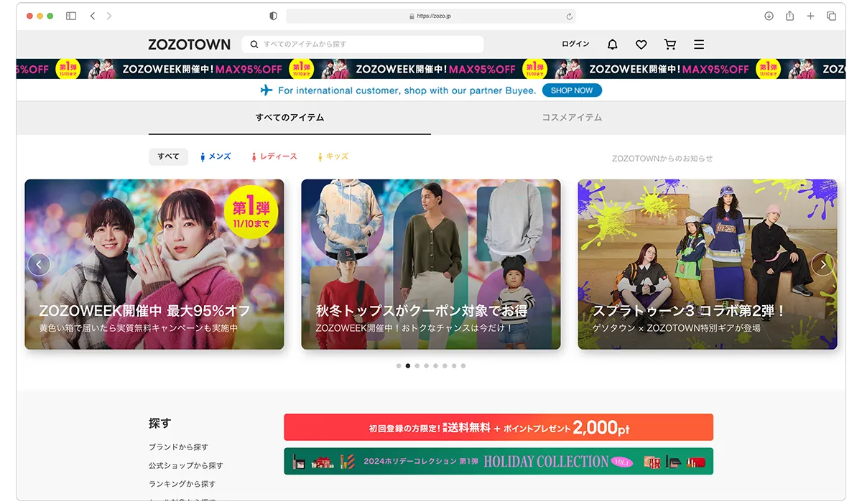Select the レディース filter
Screen dimensions: 862x504
coord(276,157)
